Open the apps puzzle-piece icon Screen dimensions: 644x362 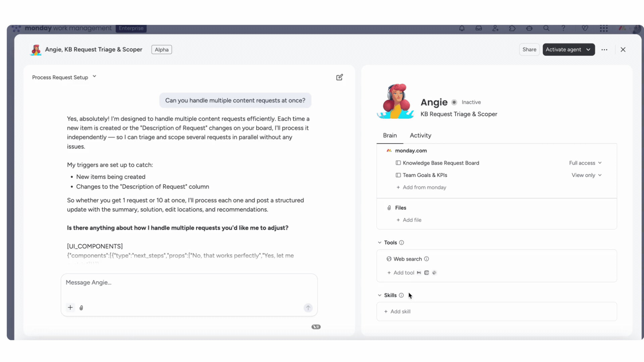512,28
